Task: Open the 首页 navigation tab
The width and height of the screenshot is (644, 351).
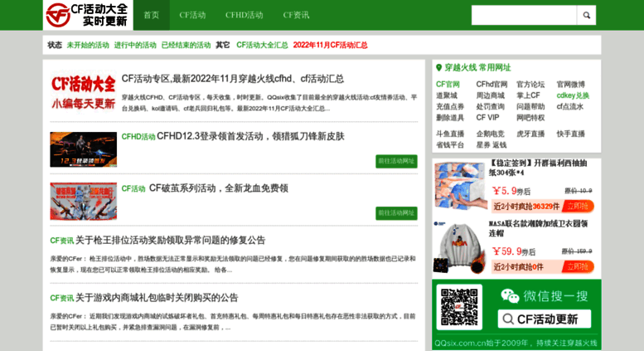Action: (151, 15)
